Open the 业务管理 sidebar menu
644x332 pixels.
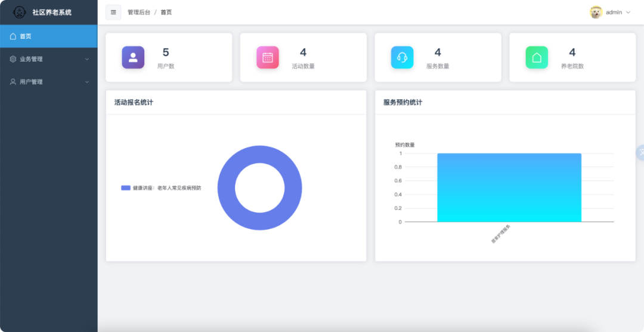(48, 59)
